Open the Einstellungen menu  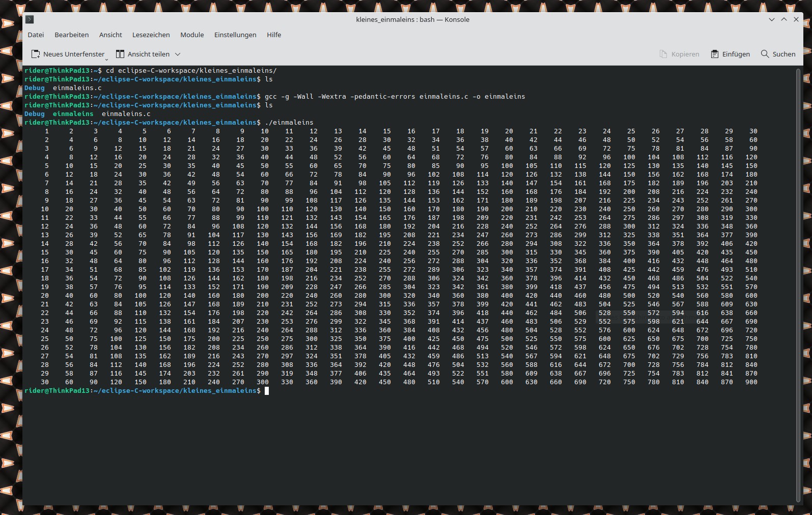click(x=235, y=35)
